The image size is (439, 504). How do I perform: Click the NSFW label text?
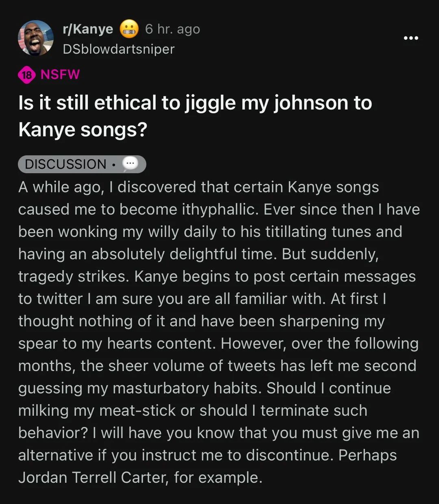(x=60, y=75)
